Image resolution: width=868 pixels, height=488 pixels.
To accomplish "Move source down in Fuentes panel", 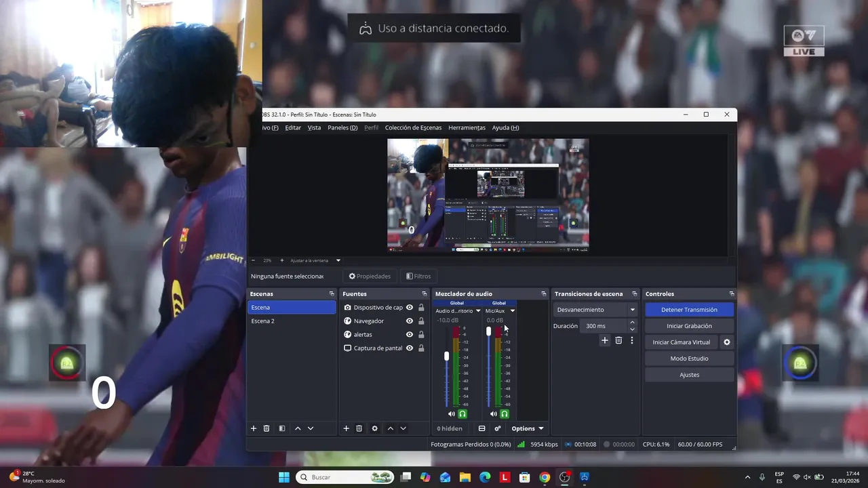I will pos(403,428).
